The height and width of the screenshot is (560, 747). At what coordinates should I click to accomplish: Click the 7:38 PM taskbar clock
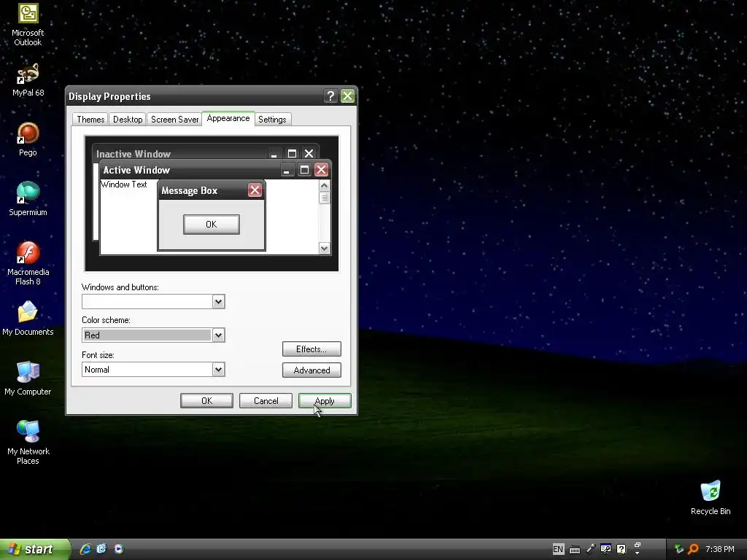(719, 549)
